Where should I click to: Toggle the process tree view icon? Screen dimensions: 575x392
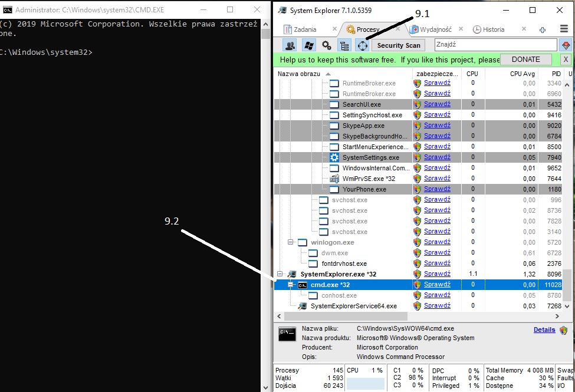coord(344,45)
